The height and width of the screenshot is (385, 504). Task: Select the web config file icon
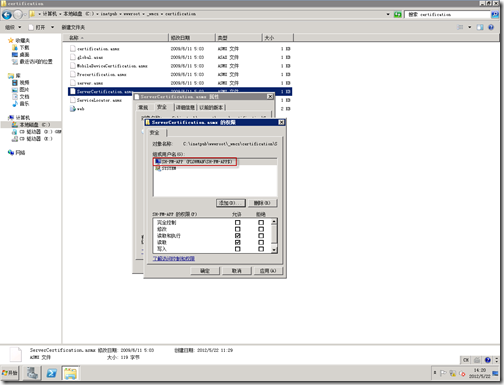pyautogui.click(x=73, y=109)
